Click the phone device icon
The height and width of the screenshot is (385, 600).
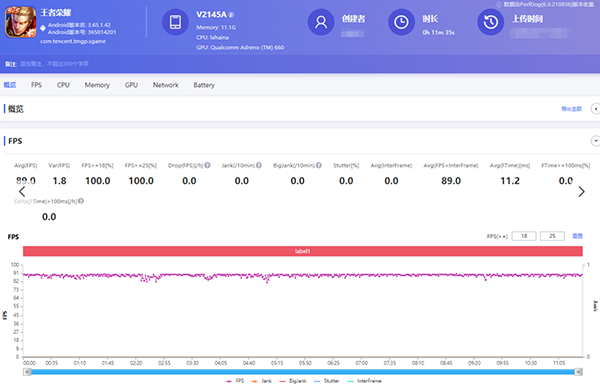pyautogui.click(x=175, y=22)
